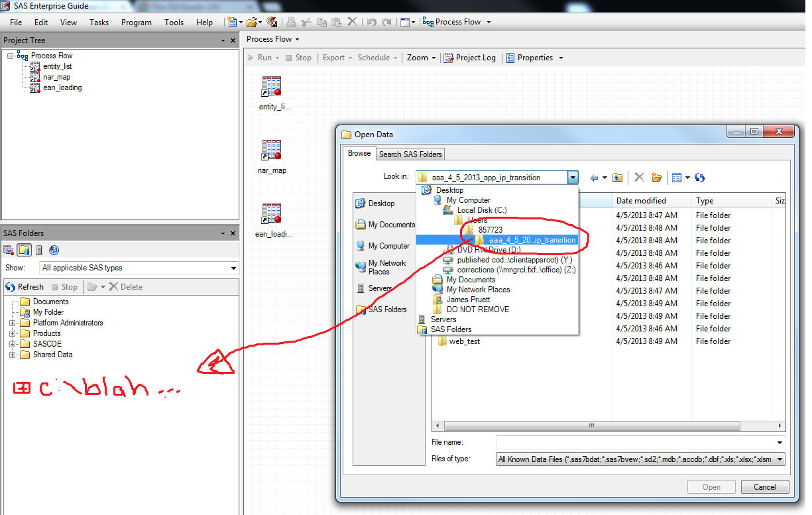Select the Browse tab in Open Data
The width and height of the screenshot is (812, 515).
(x=359, y=153)
